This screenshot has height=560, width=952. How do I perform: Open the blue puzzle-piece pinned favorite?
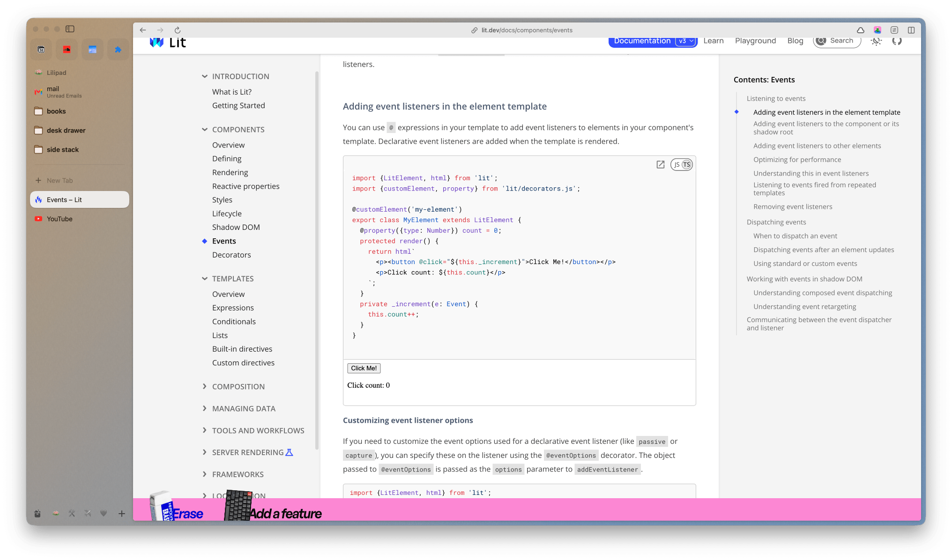[118, 49]
